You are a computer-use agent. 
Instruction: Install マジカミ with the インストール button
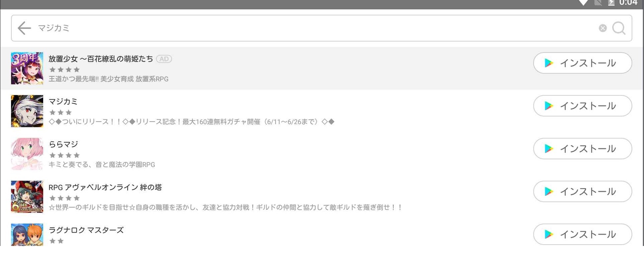click(x=582, y=106)
